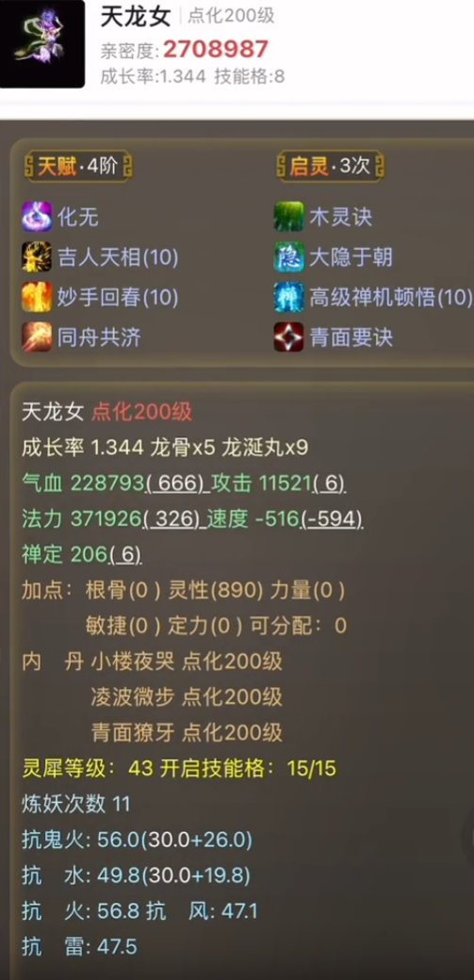Tap the 攻击 bonus value (6)

coord(328,483)
